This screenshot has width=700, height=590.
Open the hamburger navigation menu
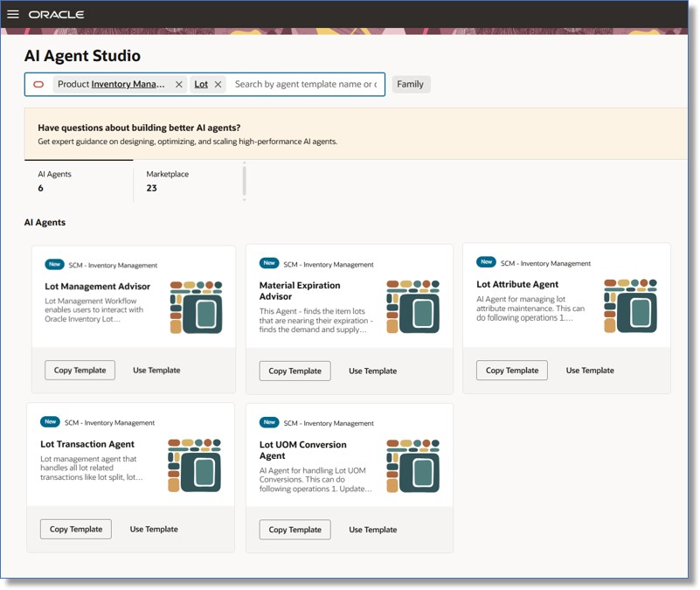(x=14, y=14)
